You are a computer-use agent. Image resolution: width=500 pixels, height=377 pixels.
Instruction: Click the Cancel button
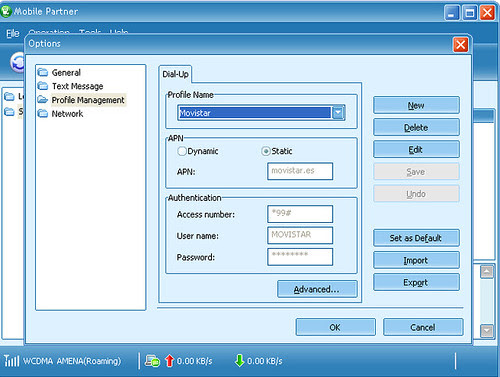(423, 327)
